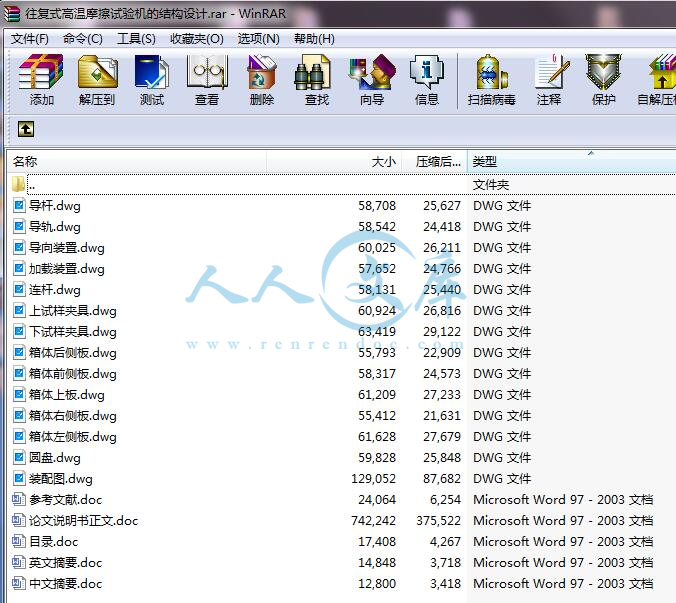Click the Word icon of 参考文献.doc
The width and height of the screenshot is (676, 603).
coord(19,499)
